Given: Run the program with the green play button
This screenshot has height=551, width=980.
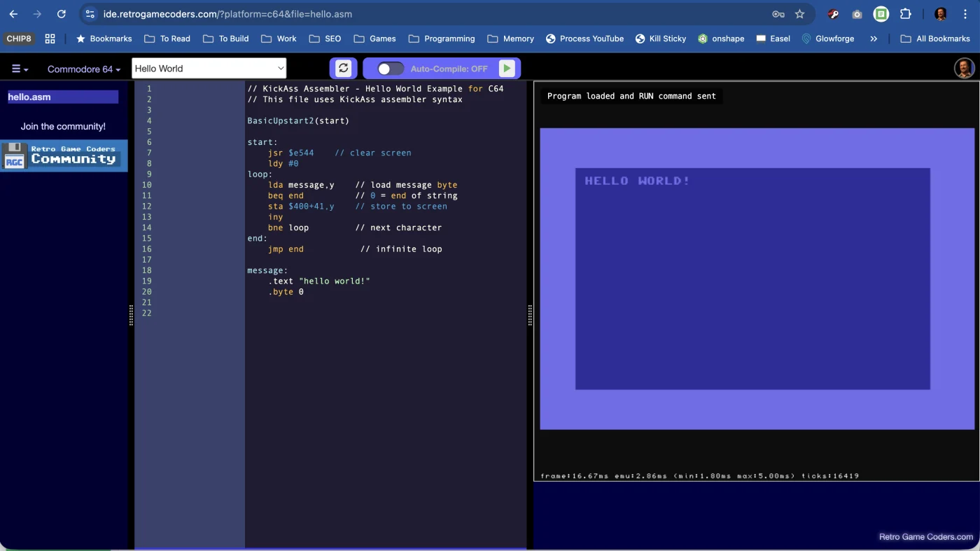Looking at the screenshot, I should point(507,68).
